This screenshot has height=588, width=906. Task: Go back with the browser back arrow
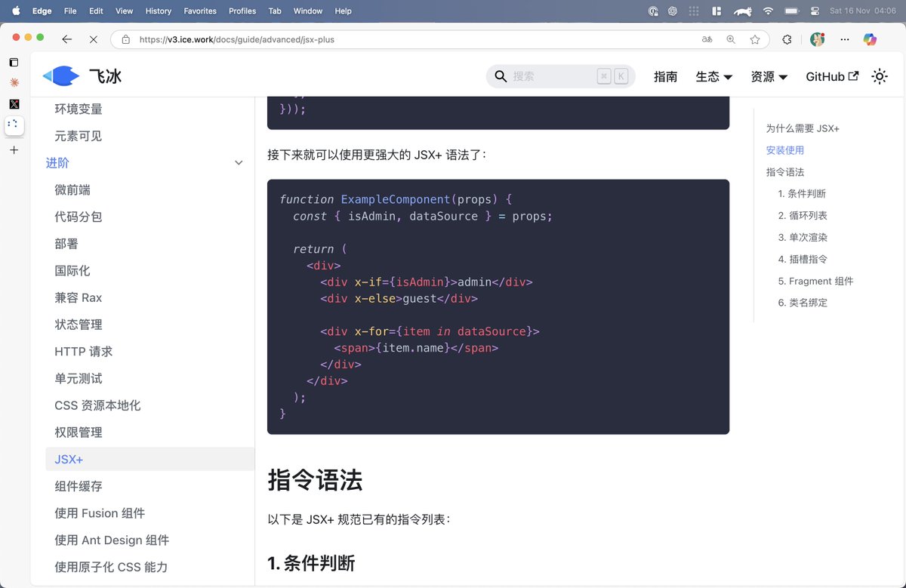67,39
